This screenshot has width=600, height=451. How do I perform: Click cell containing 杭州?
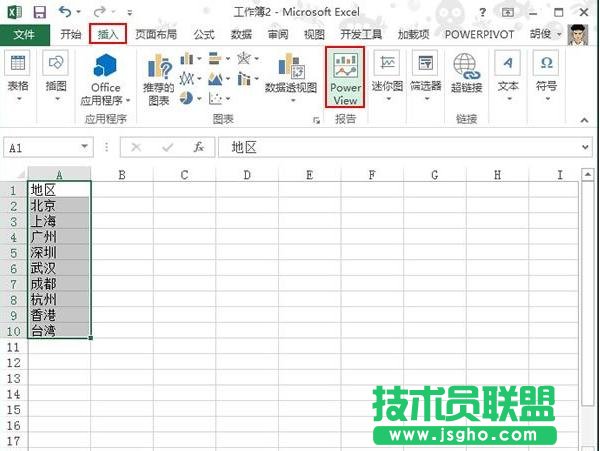[x=59, y=300]
